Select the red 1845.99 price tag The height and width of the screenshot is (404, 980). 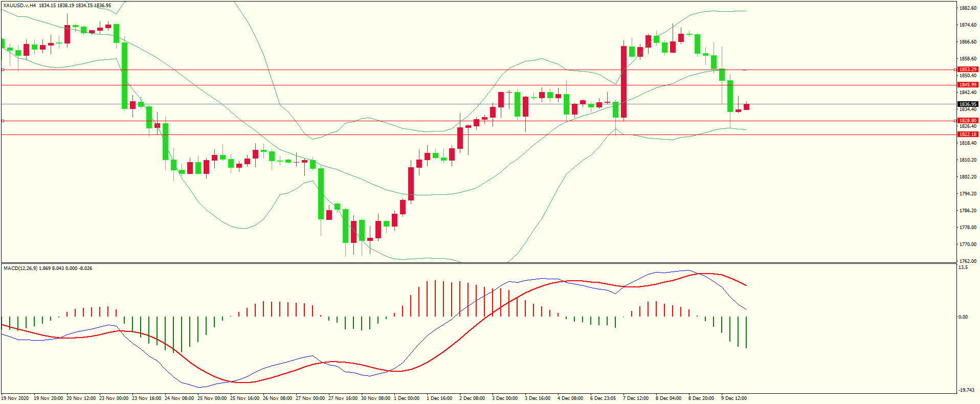coord(968,85)
